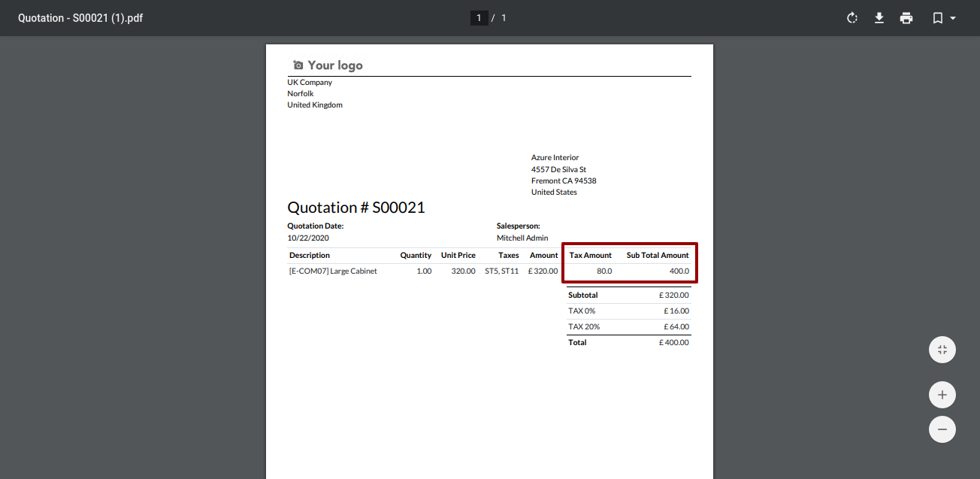The image size is (980, 479).
Task: Click the page number input field
Action: tap(479, 18)
